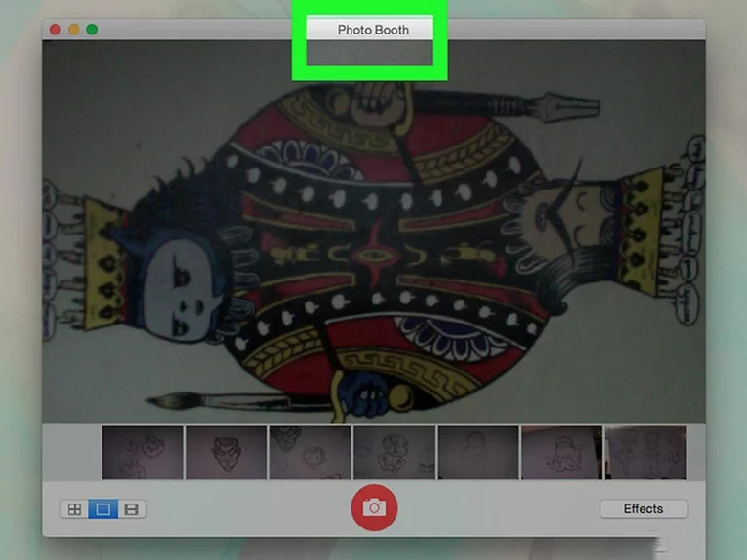
Task: Choose the fifth thumbnail in the strip
Action: (x=478, y=452)
